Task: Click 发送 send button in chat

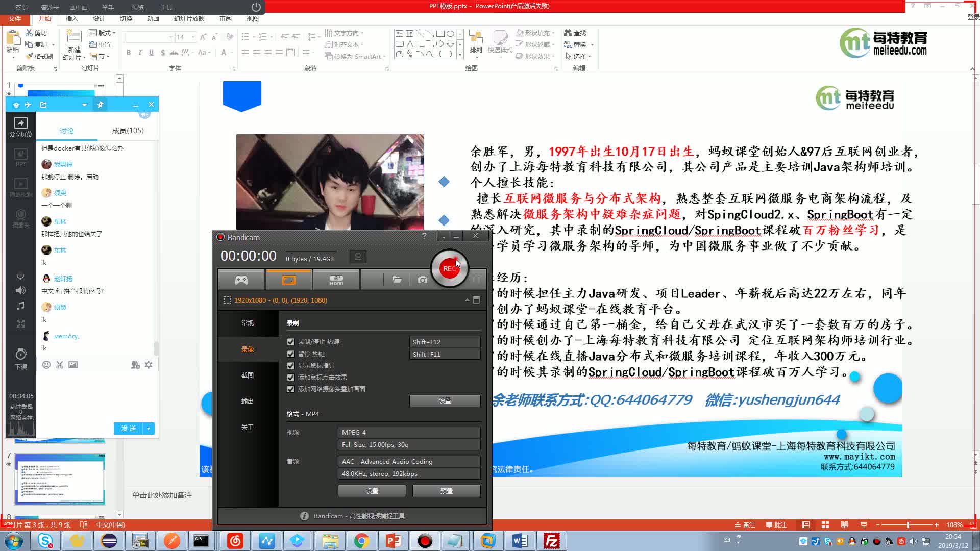Action: tap(129, 429)
